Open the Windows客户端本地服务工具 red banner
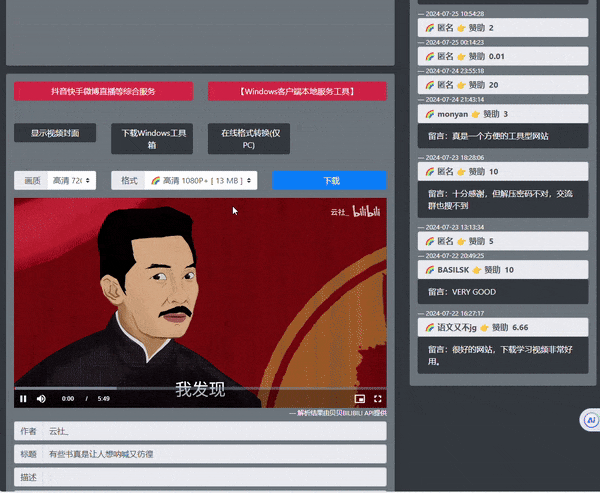Screen dimensions: 600x493 [297, 91]
